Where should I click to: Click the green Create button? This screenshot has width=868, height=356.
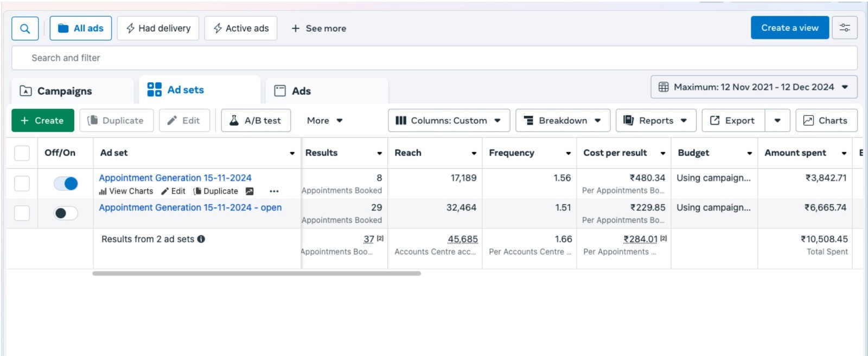43,120
